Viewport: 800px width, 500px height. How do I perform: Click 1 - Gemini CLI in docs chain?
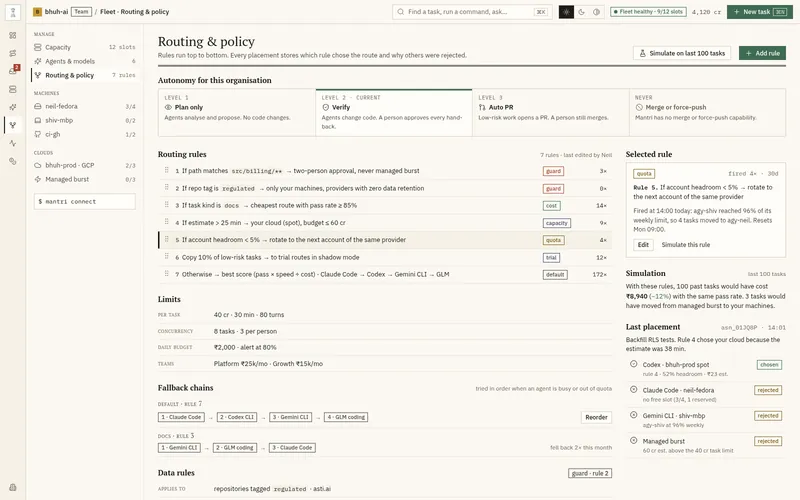pyautogui.click(x=179, y=447)
